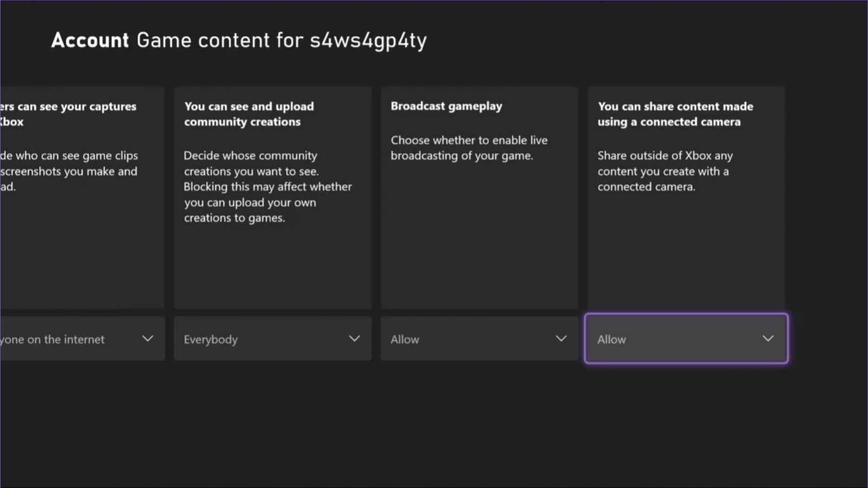
Task: Click the live broadcasting description under Broadcast gameplay
Action: click(469, 147)
